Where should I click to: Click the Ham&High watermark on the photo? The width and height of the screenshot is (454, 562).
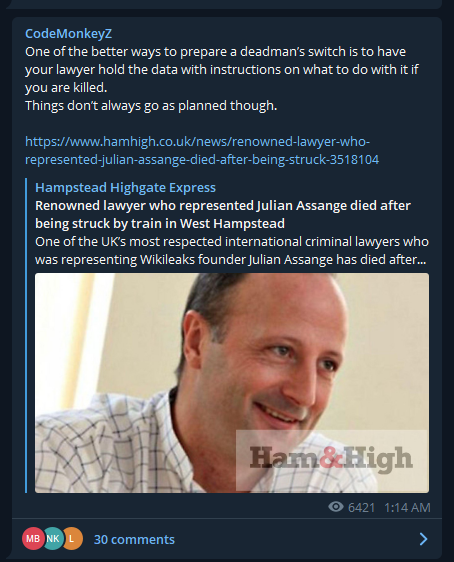(331, 459)
